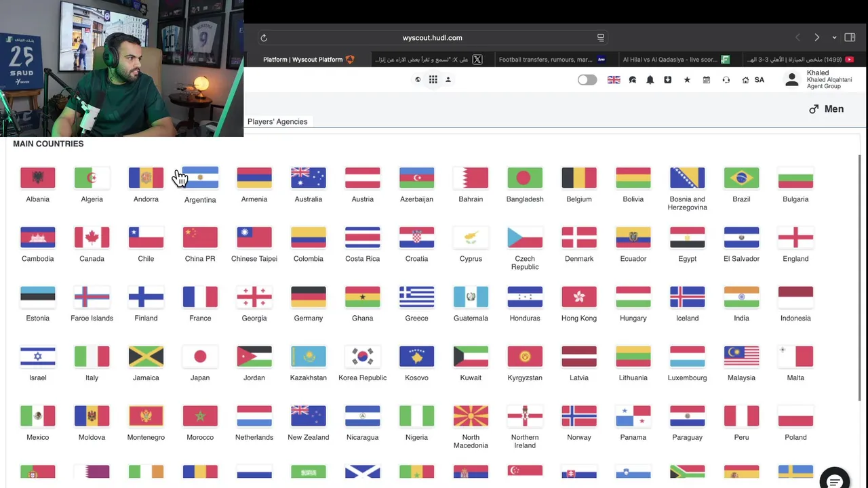Choose the Canada flag
The width and height of the screenshot is (868, 488).
[x=92, y=237]
